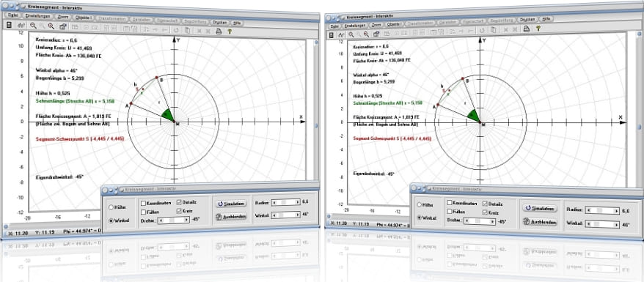Open the Hilfe menu in left window
This screenshot has height=282, width=644.
(237, 23)
